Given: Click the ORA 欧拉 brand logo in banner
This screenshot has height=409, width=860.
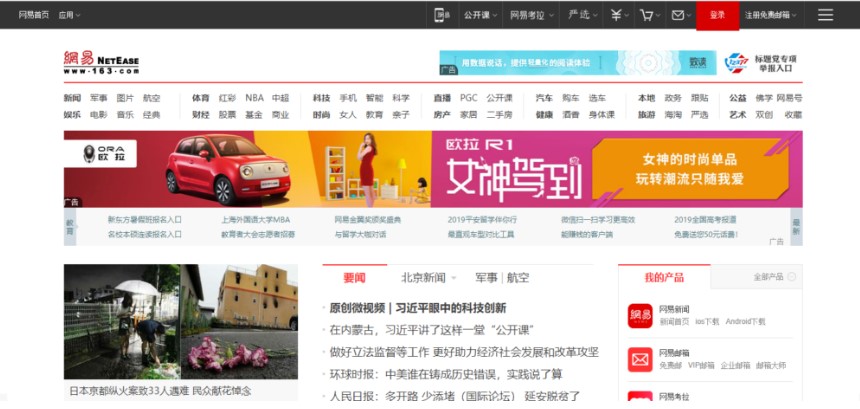Looking at the screenshot, I should (x=104, y=154).
